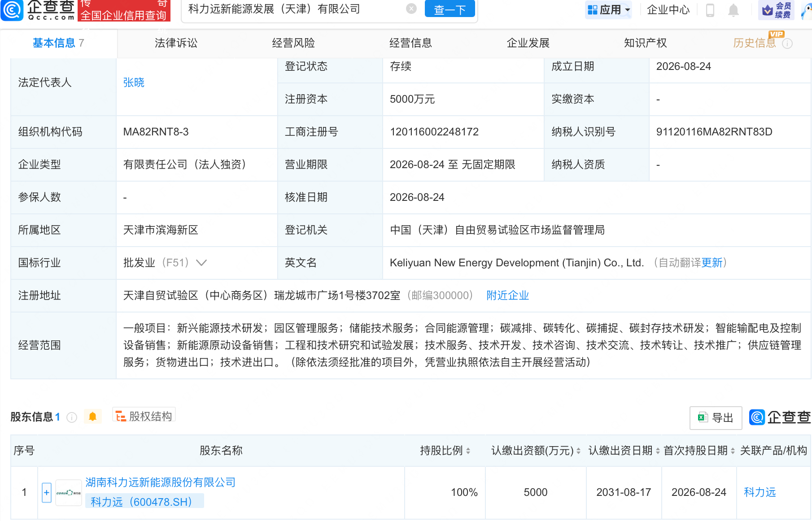The height and width of the screenshot is (521, 812).
Task: Click the registered address text
Action: coord(262,295)
